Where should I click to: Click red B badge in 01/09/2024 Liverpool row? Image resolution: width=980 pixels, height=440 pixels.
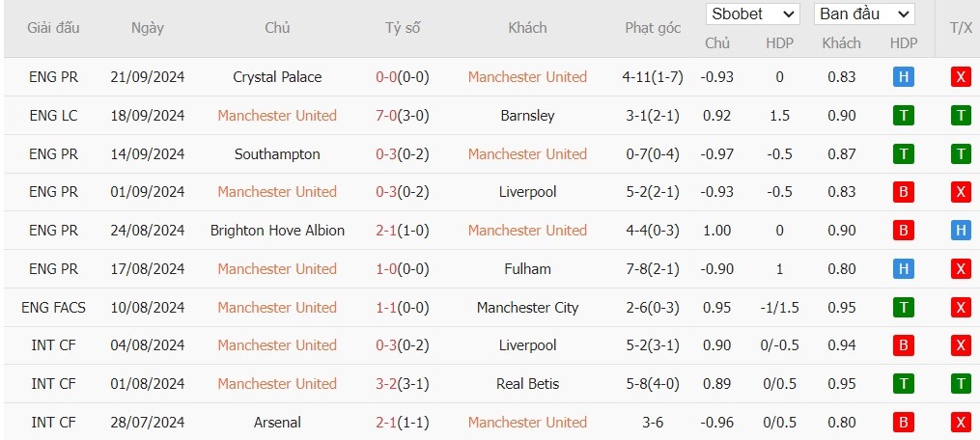pyautogui.click(x=903, y=192)
